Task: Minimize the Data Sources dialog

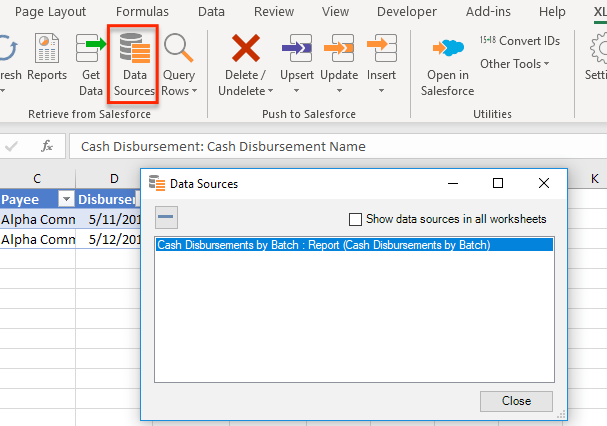Action: (x=453, y=183)
